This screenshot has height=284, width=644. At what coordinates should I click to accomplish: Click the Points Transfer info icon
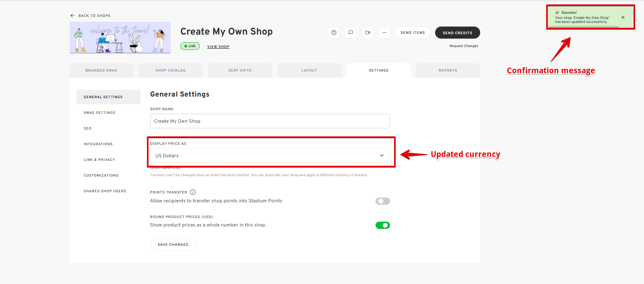[x=193, y=192]
